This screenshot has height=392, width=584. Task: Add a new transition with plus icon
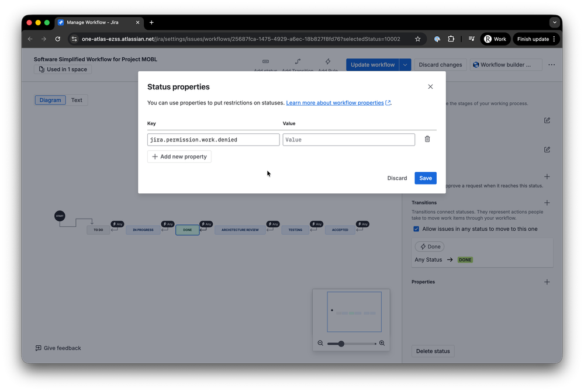coord(547,203)
